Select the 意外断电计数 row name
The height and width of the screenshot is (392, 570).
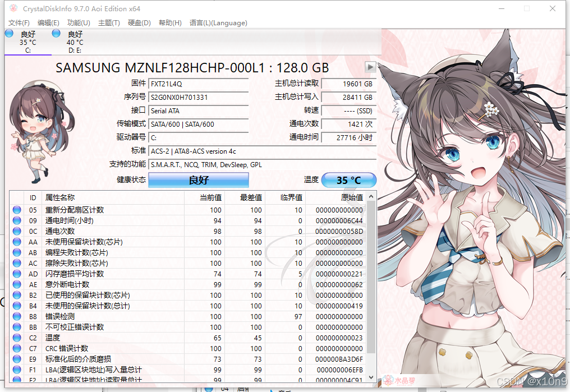pyautogui.click(x=67, y=284)
